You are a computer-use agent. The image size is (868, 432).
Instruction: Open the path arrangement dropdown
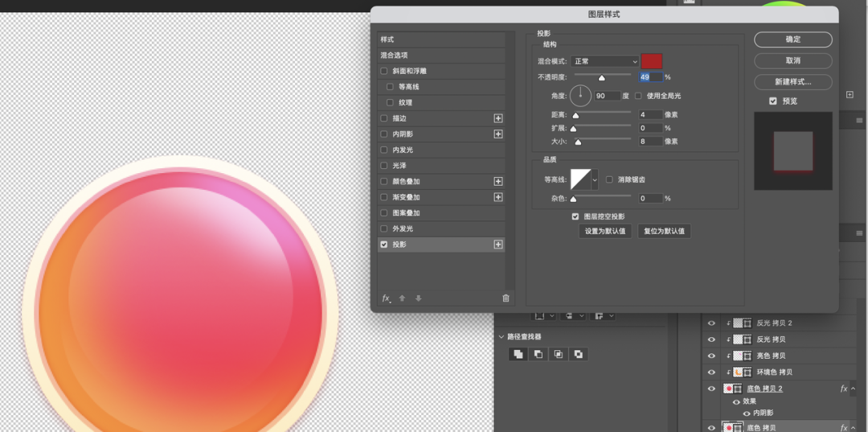pyautogui.click(x=602, y=315)
